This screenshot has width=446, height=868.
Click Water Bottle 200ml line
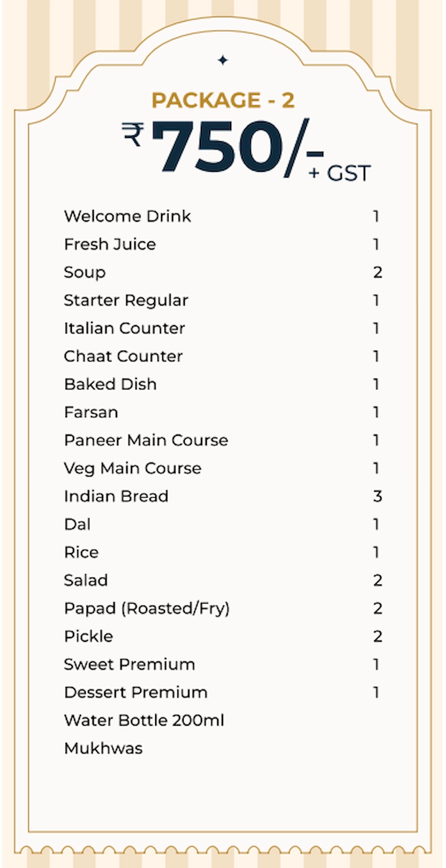pos(144,720)
